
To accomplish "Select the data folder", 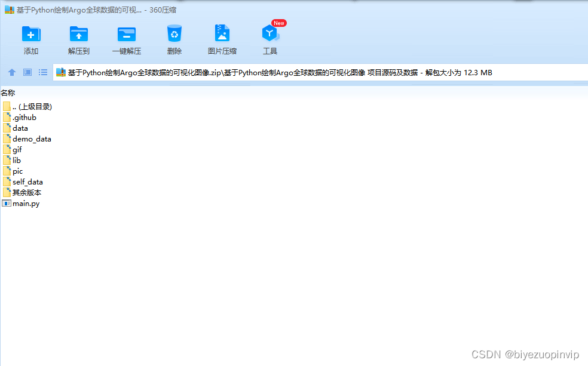I will click(16, 128).
